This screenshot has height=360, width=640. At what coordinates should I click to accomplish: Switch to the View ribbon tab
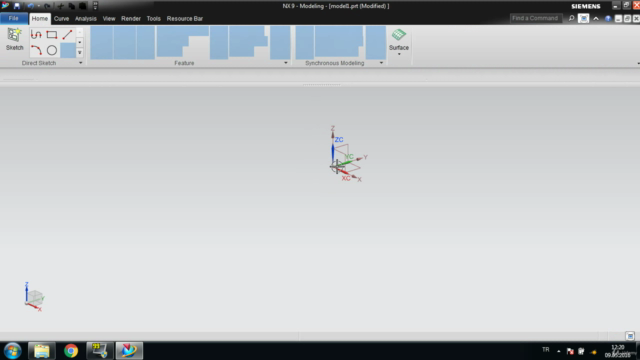[x=109, y=18]
